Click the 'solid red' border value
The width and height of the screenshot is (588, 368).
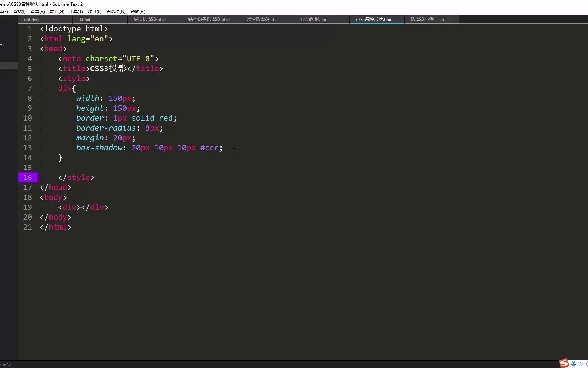point(152,118)
